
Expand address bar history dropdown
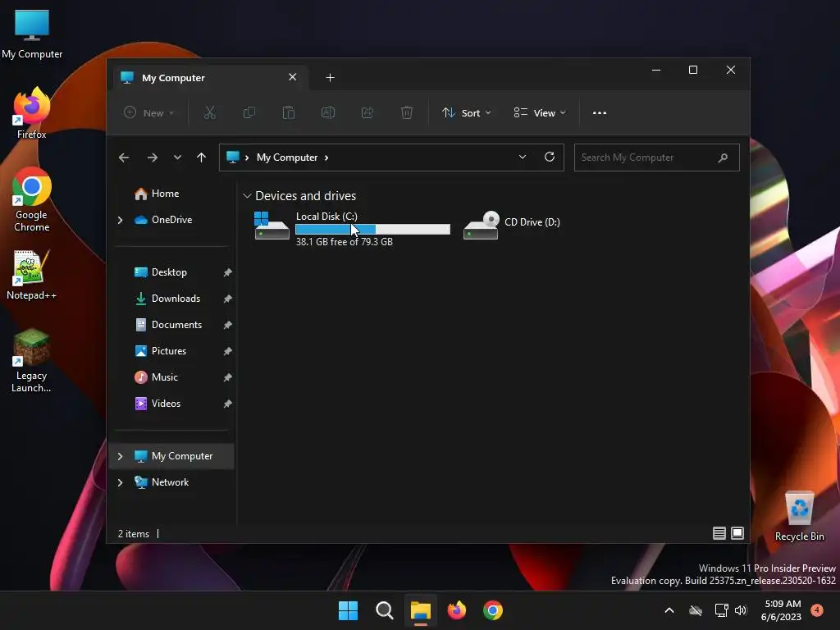point(523,157)
